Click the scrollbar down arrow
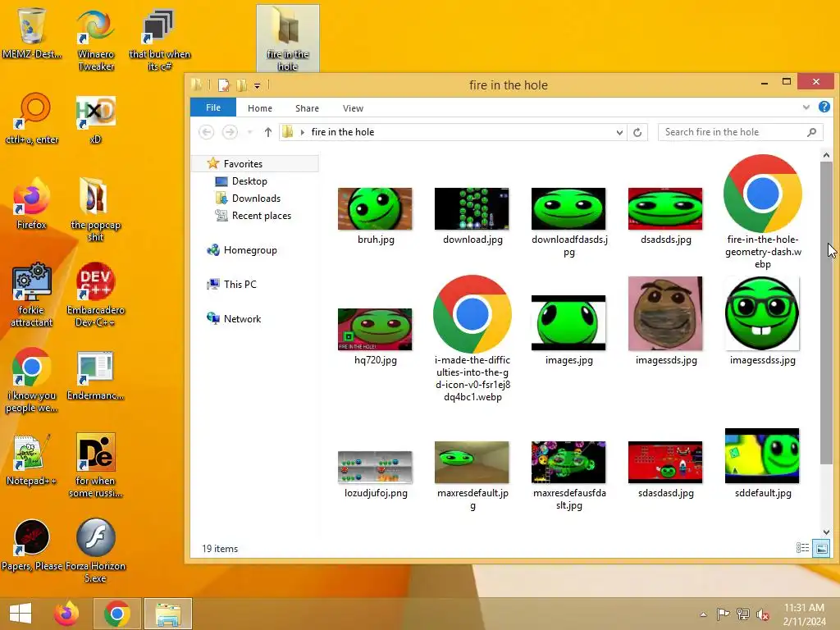 [x=826, y=532]
